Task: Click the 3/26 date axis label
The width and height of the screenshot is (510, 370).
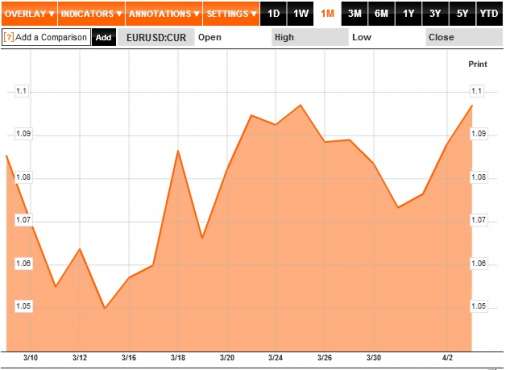Action: 324,358
